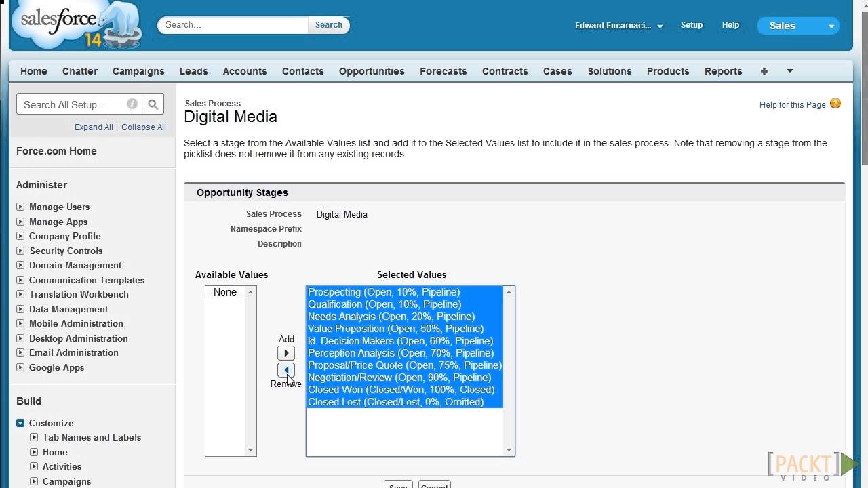Image resolution: width=868 pixels, height=488 pixels.
Task: Open the help question mark icon
Action: [835, 104]
